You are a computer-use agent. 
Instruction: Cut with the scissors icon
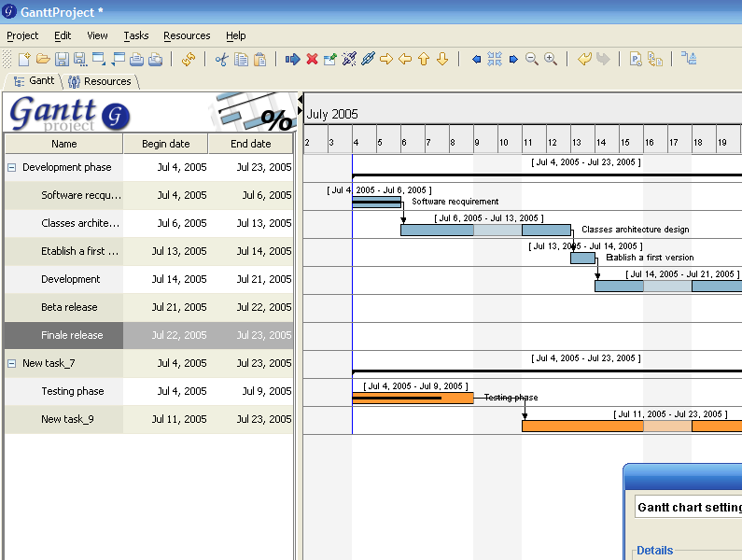[x=221, y=59]
